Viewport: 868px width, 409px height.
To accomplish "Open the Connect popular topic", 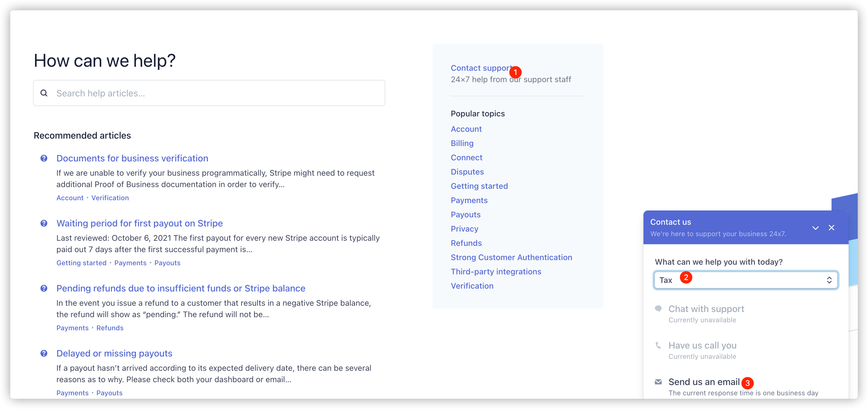I will point(466,157).
